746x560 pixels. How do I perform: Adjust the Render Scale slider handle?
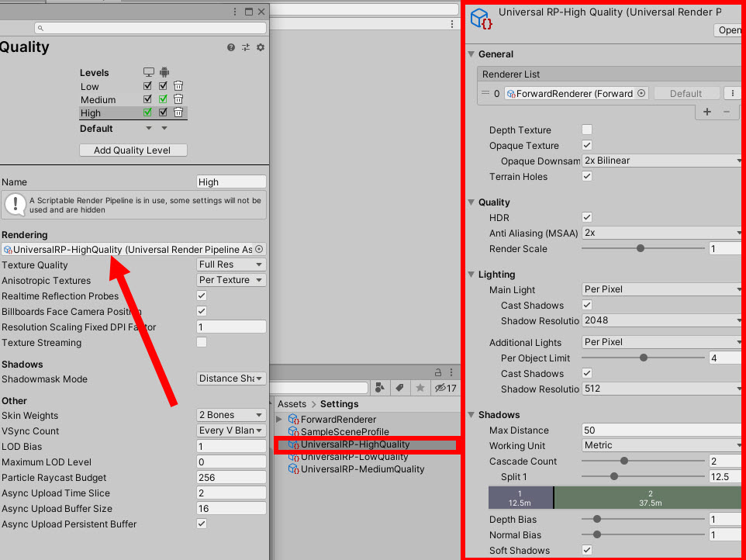point(641,248)
